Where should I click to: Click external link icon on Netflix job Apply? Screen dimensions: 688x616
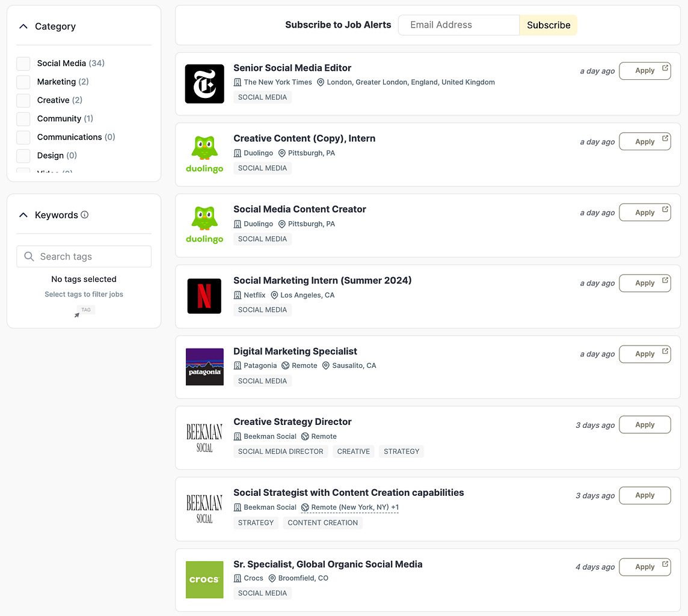tap(665, 280)
